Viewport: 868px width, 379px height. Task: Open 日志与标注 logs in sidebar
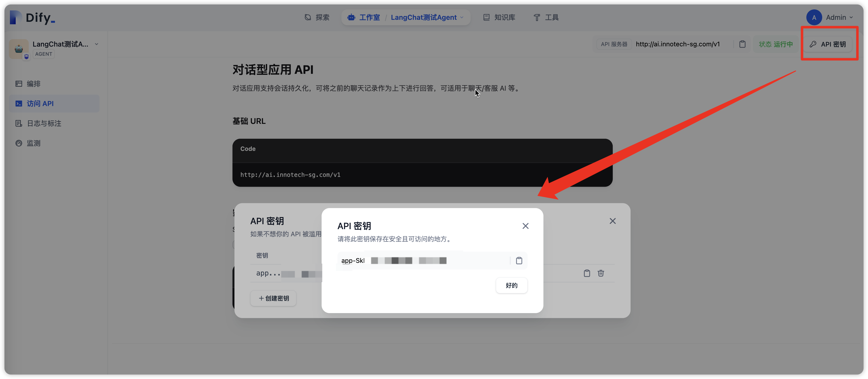[x=44, y=123]
